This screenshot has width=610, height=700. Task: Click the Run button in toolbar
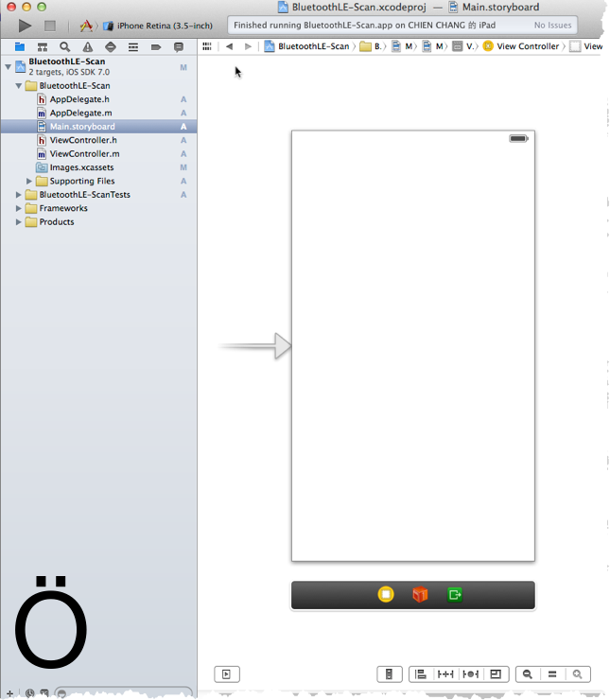[25, 26]
